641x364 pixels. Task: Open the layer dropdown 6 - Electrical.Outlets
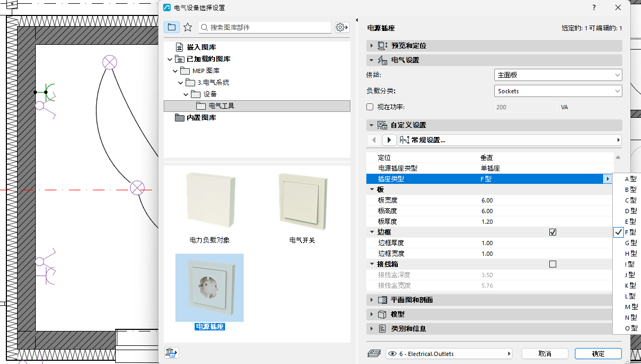point(448,353)
